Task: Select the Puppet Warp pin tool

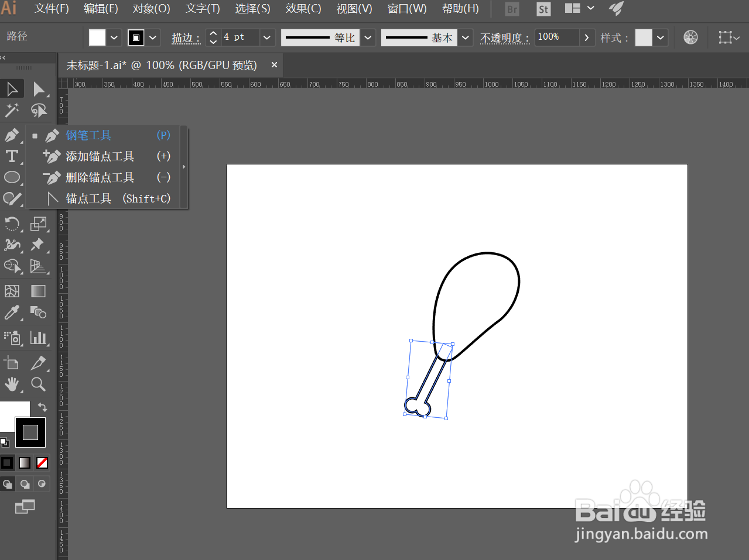Action: pyautogui.click(x=39, y=245)
